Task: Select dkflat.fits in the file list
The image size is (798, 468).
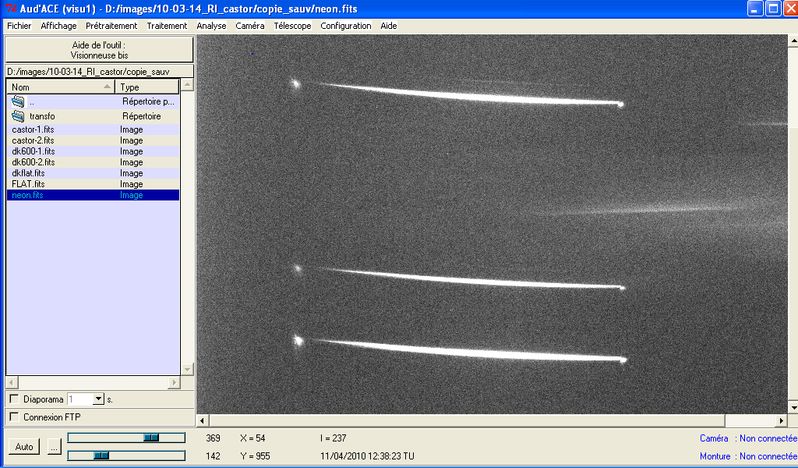Action: [x=93, y=173]
